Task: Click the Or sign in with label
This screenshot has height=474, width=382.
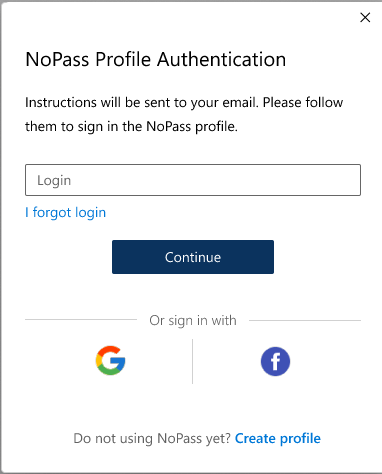Action: pyautogui.click(x=193, y=321)
